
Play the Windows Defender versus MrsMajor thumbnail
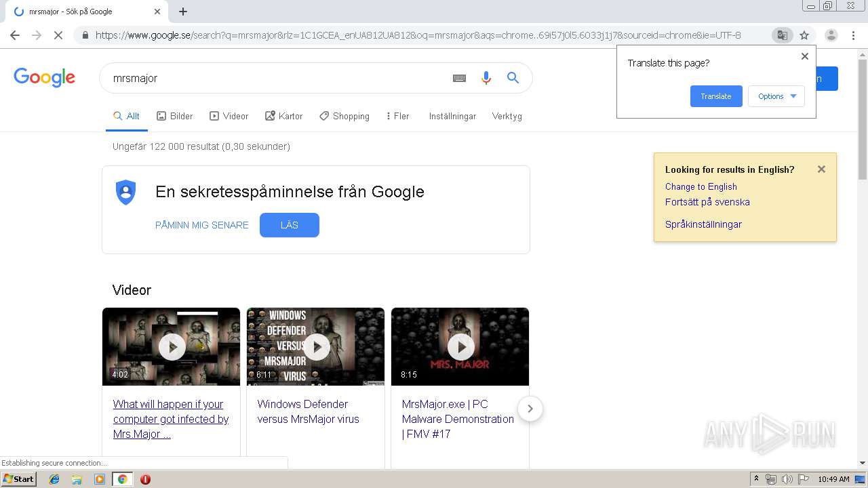pyautogui.click(x=315, y=347)
